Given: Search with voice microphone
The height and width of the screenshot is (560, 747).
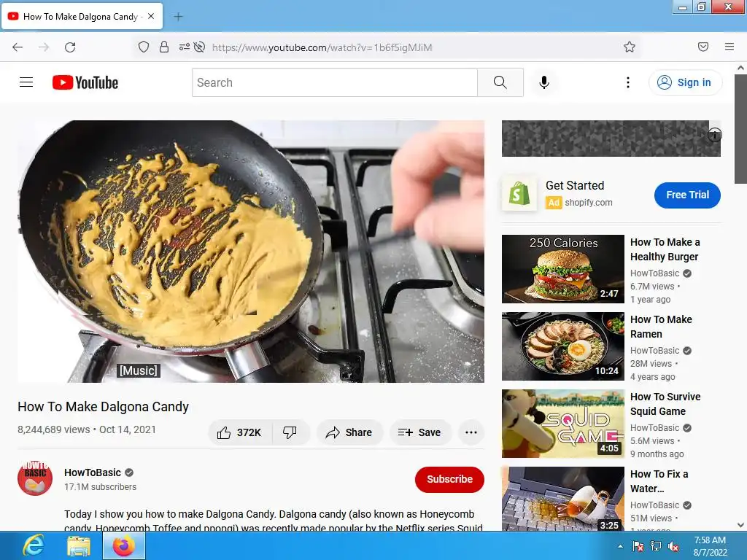Looking at the screenshot, I should tap(544, 82).
